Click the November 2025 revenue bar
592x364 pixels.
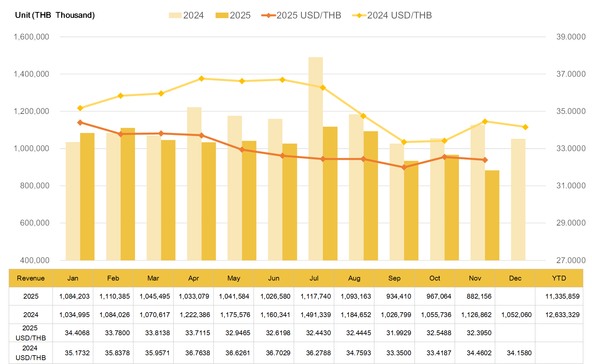coord(492,215)
